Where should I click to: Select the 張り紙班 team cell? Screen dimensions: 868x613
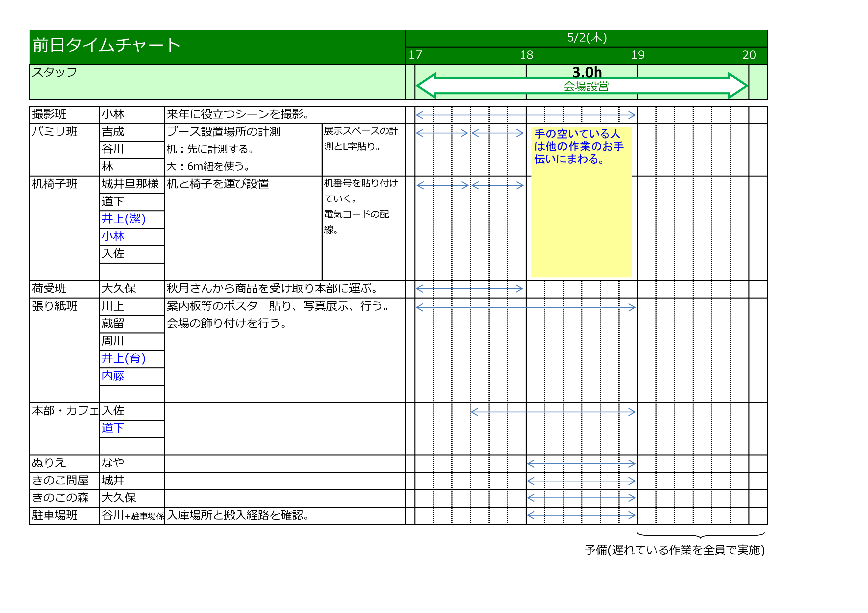64,350
